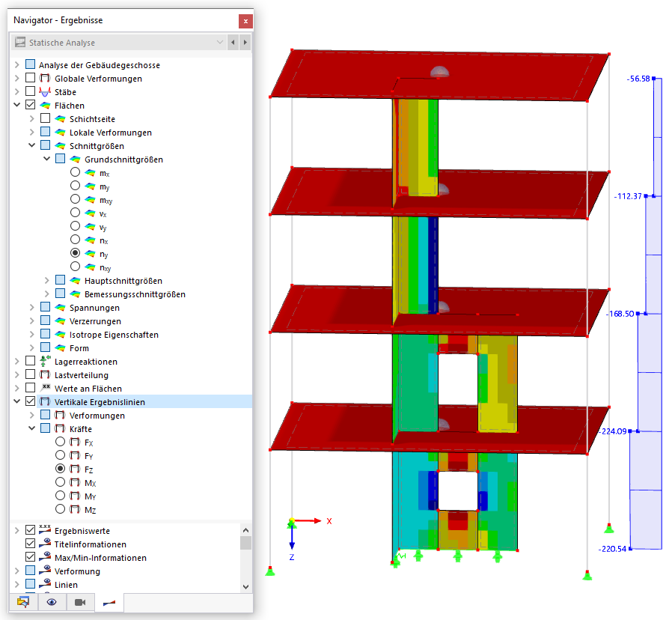This screenshot has width=672, height=620.
Task: Click the Werte an Flächen icon
Action: tap(45, 388)
